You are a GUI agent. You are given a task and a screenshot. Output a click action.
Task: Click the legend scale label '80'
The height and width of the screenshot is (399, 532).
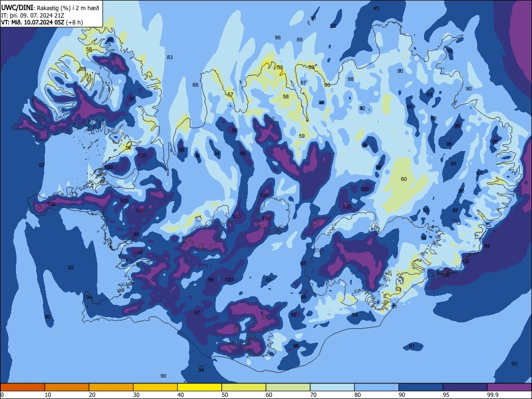click(358, 395)
